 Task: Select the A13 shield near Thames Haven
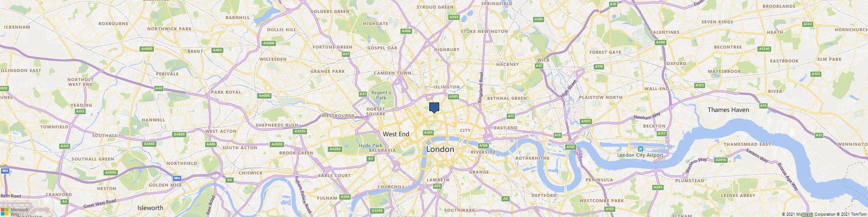tap(763, 105)
